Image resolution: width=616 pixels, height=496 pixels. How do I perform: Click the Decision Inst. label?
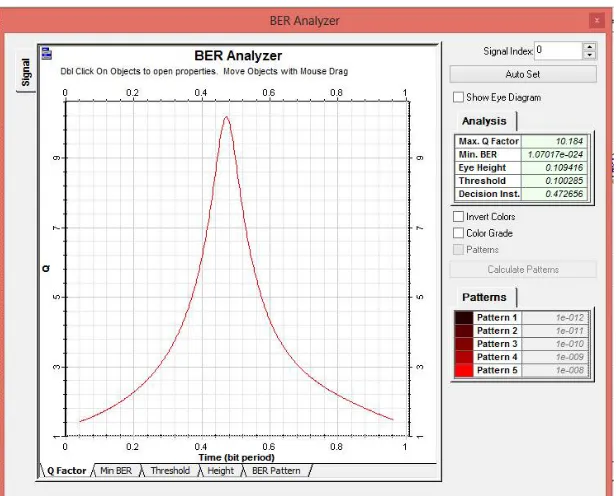pos(489,194)
